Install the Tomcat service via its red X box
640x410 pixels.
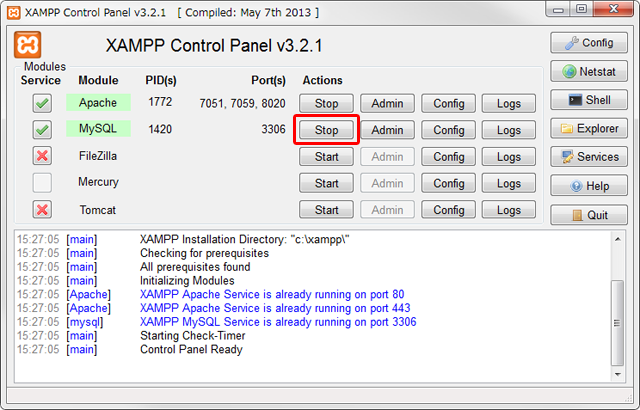(42, 210)
